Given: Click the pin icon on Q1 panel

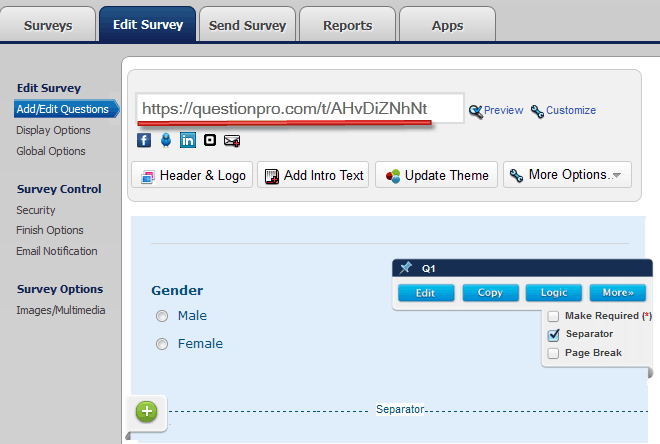Looking at the screenshot, I should pos(405,268).
